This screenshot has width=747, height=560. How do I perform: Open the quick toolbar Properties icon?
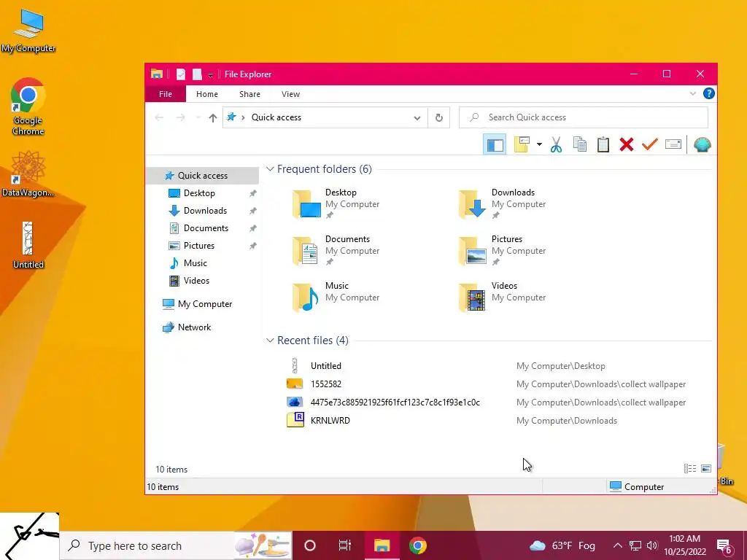click(x=181, y=74)
